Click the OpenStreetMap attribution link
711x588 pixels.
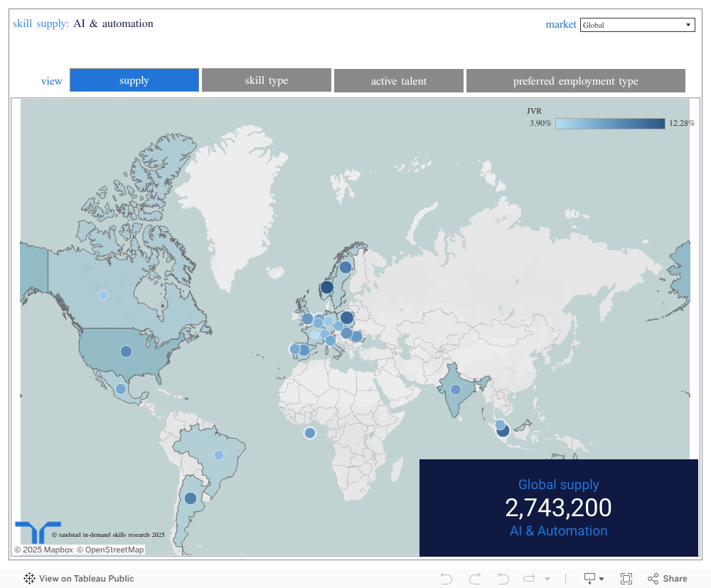pos(112,549)
